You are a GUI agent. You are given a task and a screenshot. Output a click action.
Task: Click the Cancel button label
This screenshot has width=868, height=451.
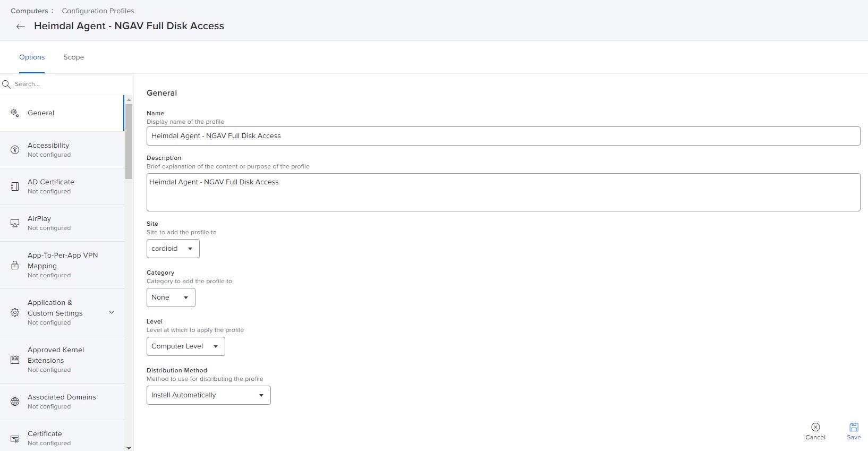(x=815, y=438)
